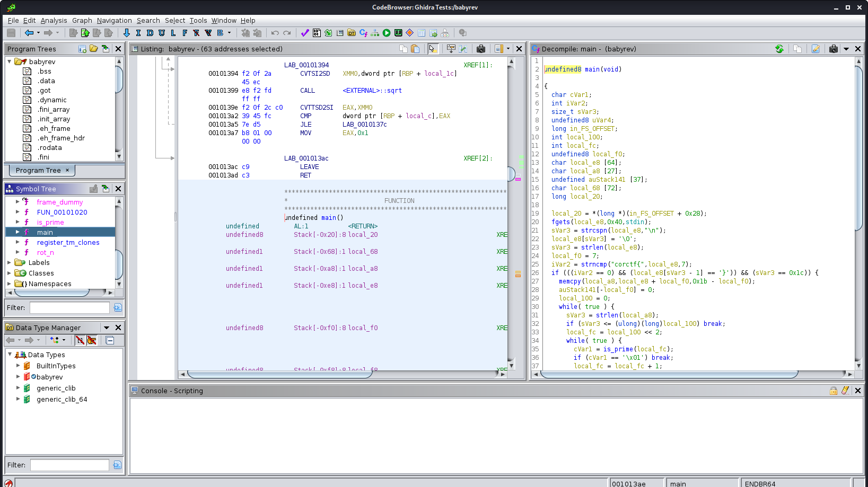Expand BuiltInTypes in Data Type Manager
868x487 pixels.
tap(18, 366)
